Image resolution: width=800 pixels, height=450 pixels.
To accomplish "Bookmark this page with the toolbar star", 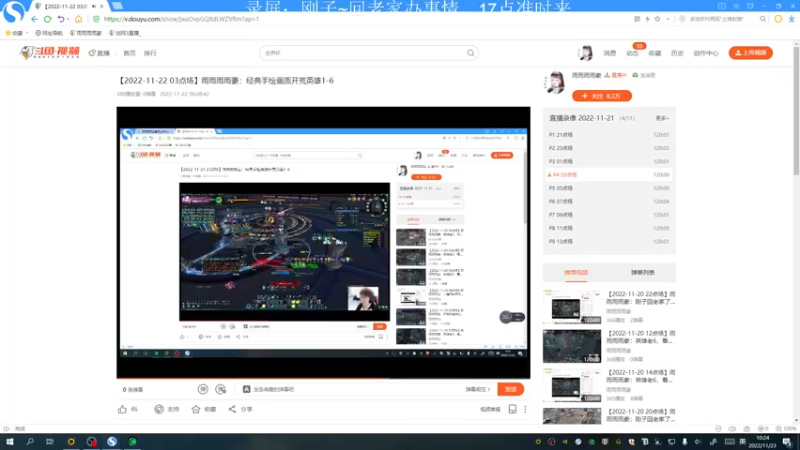I will [x=658, y=19].
